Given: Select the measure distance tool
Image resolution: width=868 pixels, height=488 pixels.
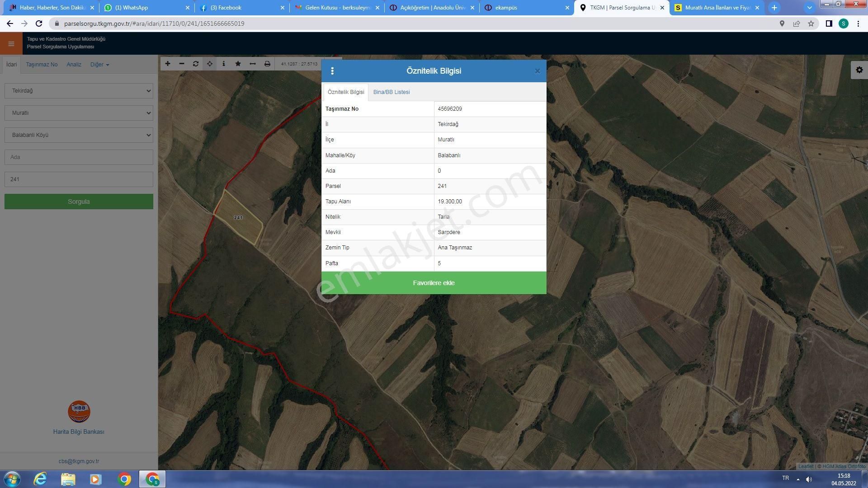Looking at the screenshot, I should 253,64.
